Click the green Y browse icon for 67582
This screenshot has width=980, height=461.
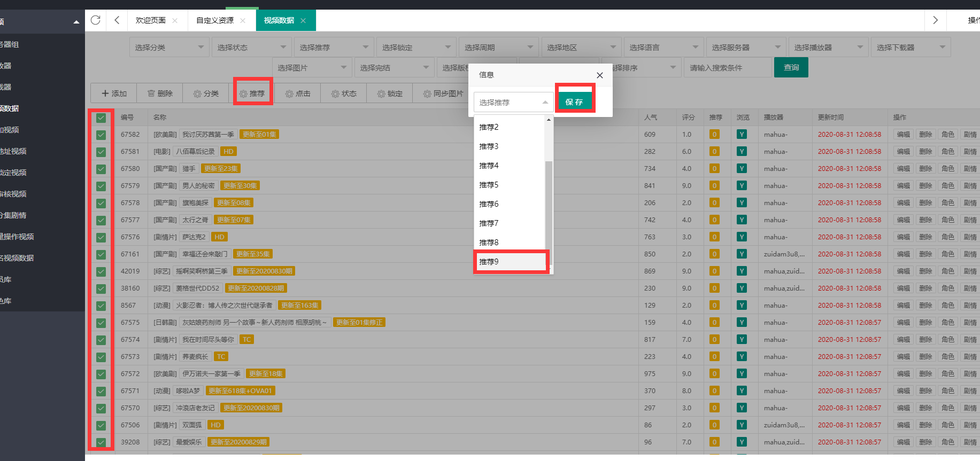742,135
